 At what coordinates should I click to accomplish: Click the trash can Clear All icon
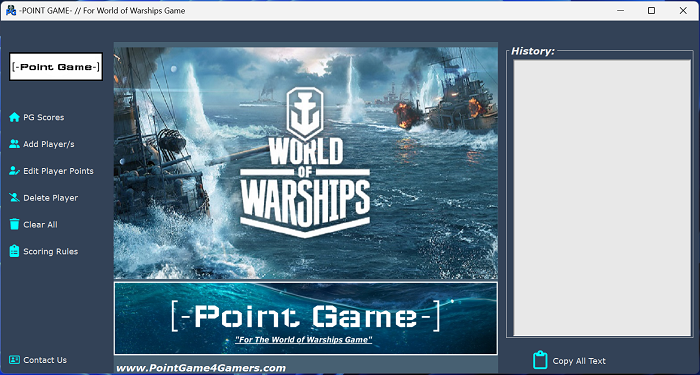(14, 224)
